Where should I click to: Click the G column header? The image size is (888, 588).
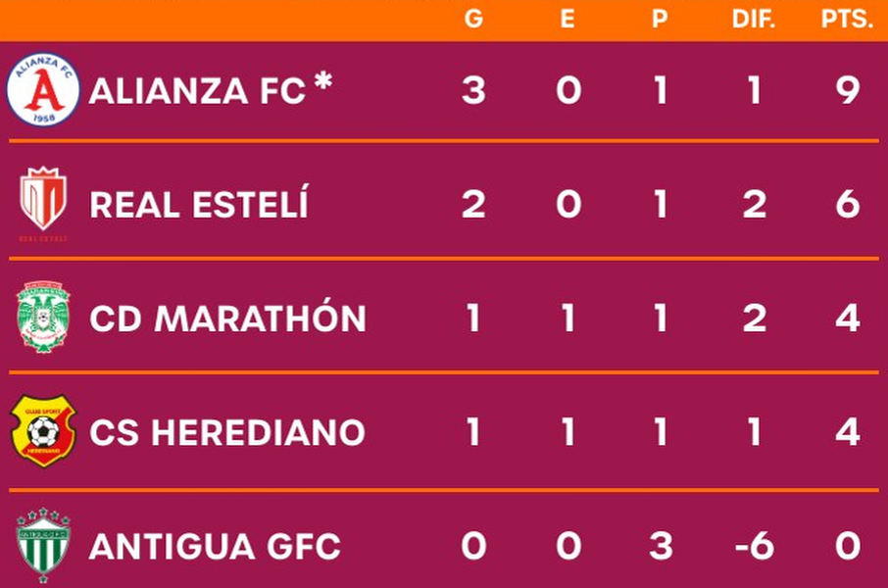[474, 19]
